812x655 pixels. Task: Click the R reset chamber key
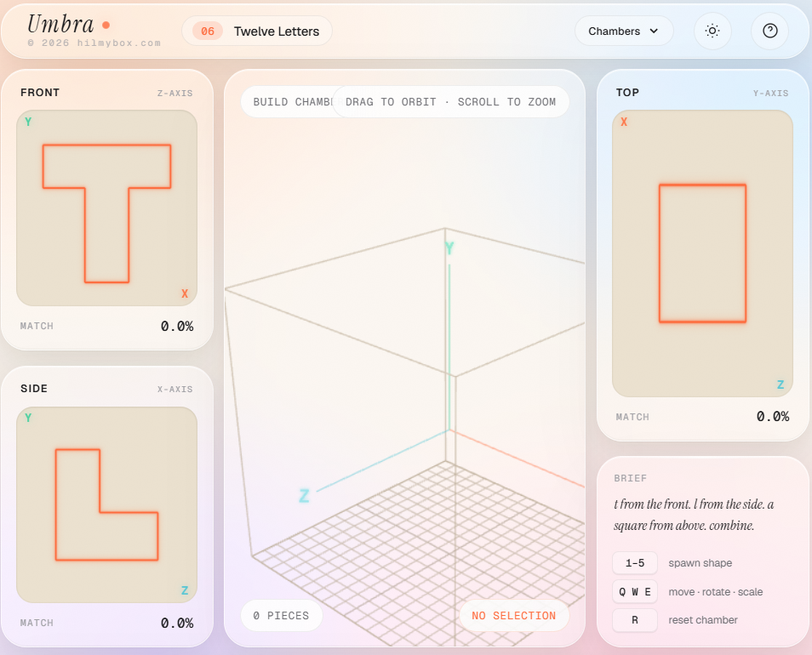pos(635,620)
